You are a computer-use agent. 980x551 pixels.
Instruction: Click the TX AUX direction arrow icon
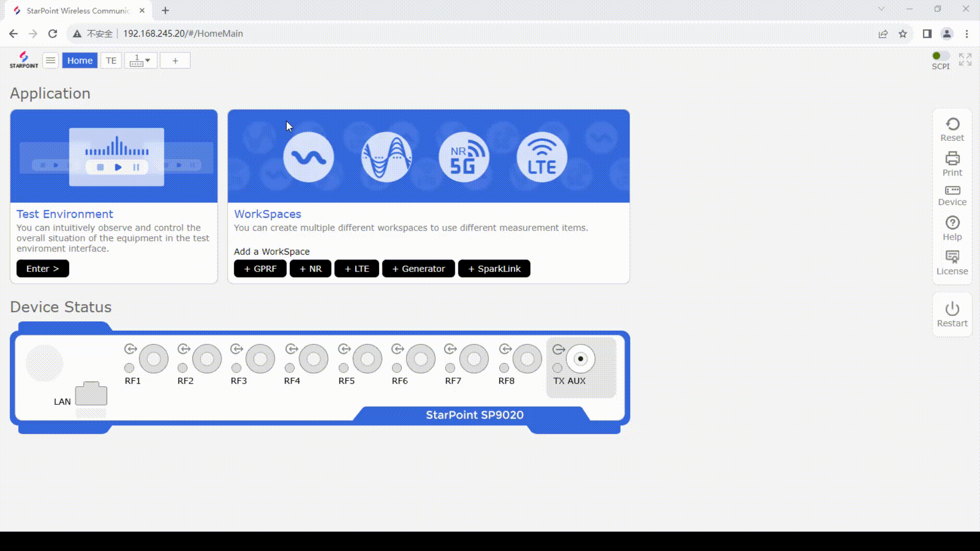coord(559,349)
